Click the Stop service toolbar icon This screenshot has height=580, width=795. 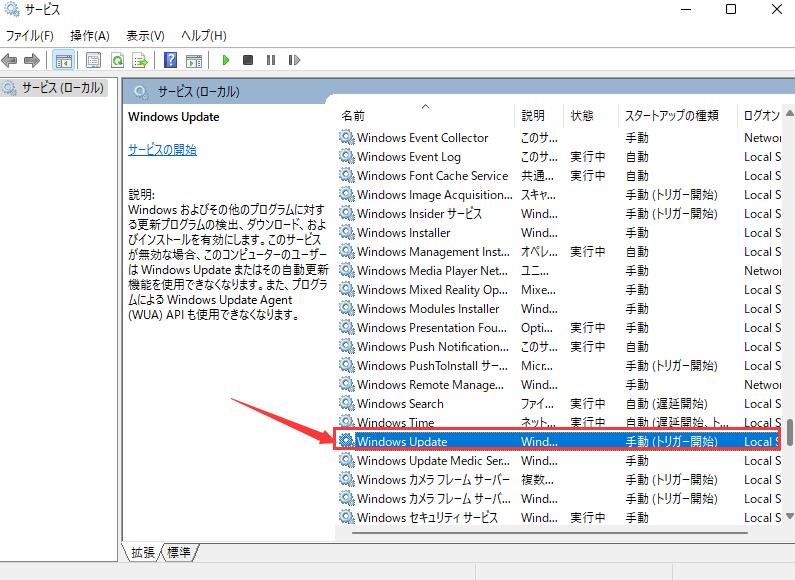point(248,60)
